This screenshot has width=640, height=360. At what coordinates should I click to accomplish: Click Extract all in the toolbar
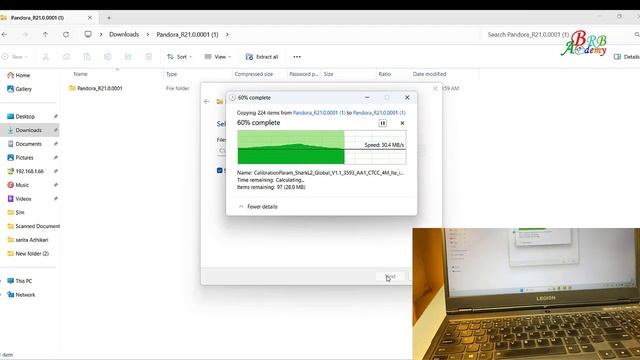262,57
